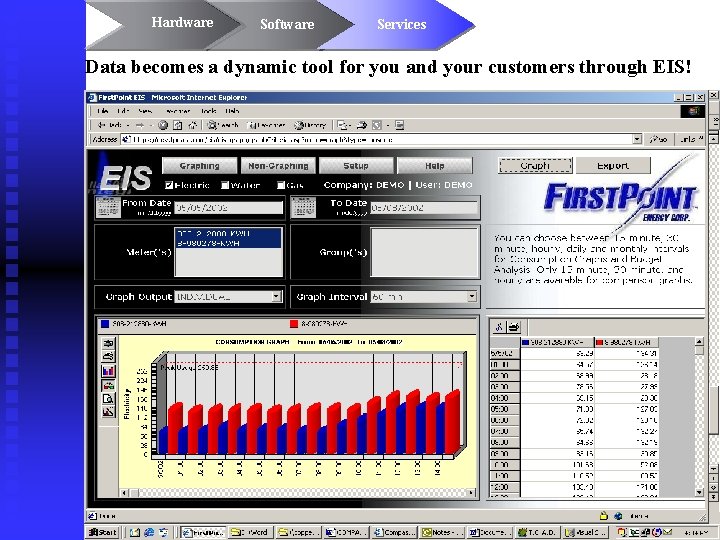Open the EIS Setup tab
The height and width of the screenshot is (540, 720).
point(356,166)
